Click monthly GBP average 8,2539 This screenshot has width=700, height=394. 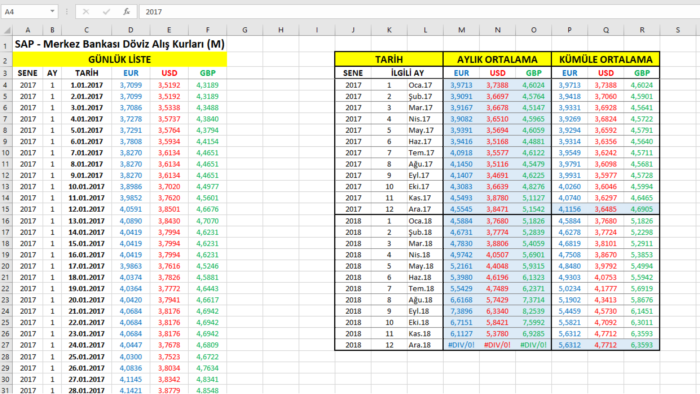pos(533,311)
